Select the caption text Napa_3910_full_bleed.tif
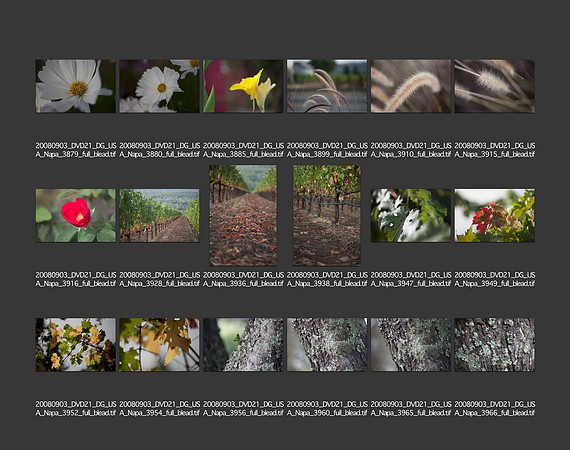 click(411, 150)
